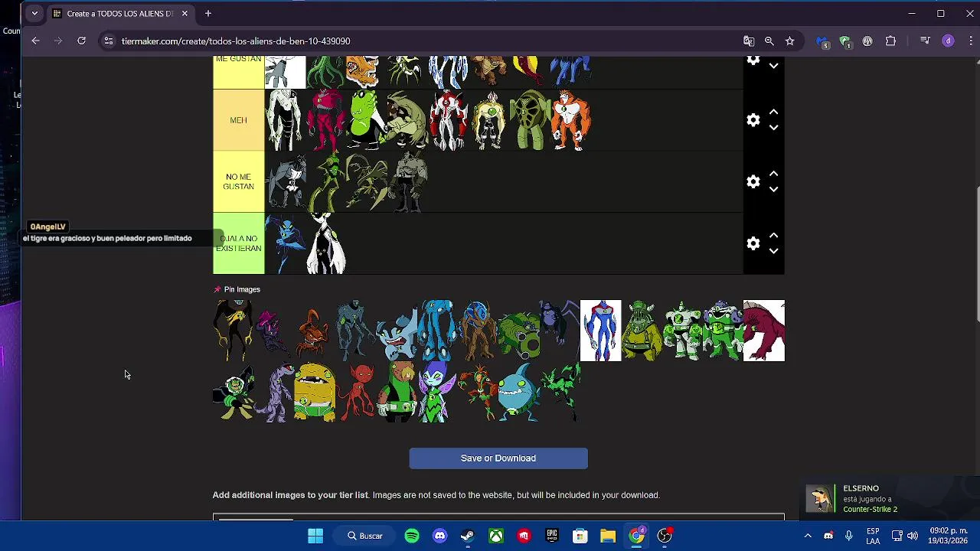
Task: Switch to the Create a TODOS LOS ALIENS tab
Action: [119, 13]
